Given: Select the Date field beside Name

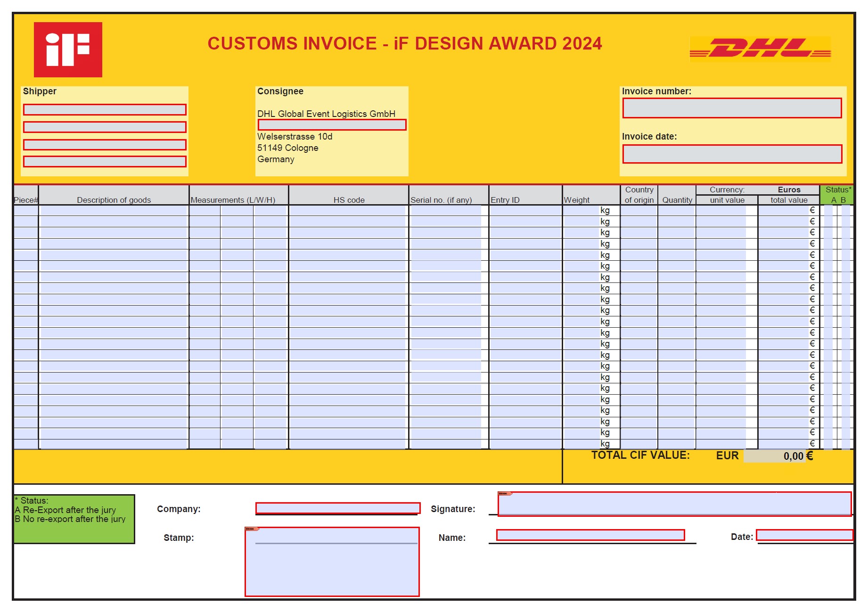Looking at the screenshot, I should pyautogui.click(x=804, y=535).
